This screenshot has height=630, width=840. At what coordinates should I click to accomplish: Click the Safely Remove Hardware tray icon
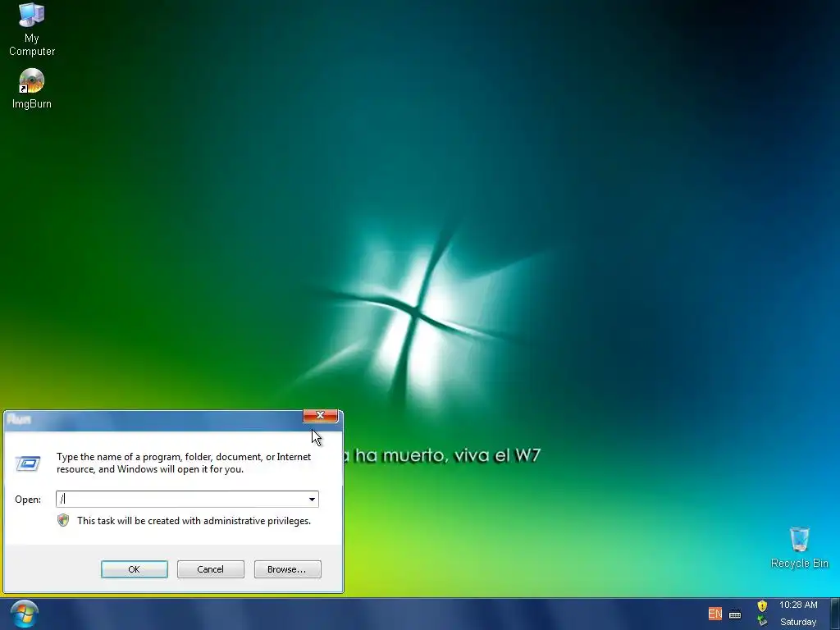(x=762, y=622)
